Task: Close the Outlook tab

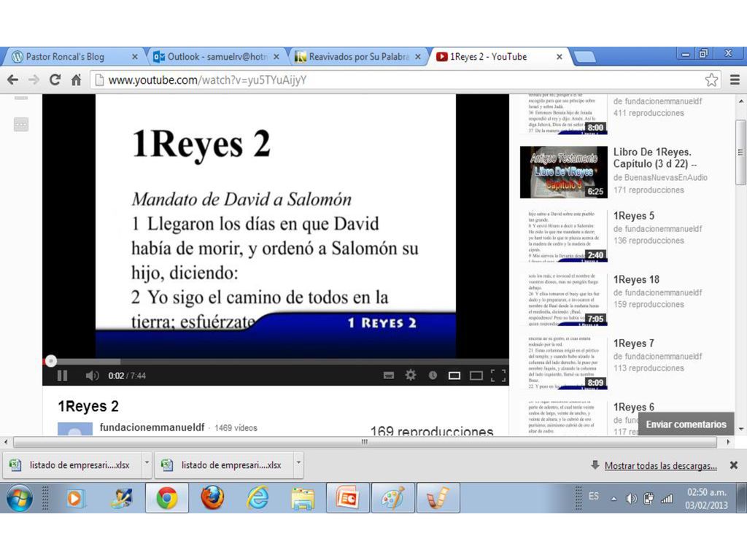Action: point(276,57)
